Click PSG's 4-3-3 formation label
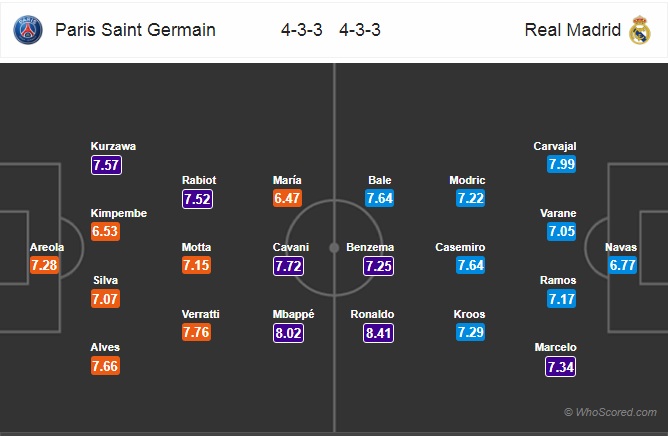 (x=302, y=30)
